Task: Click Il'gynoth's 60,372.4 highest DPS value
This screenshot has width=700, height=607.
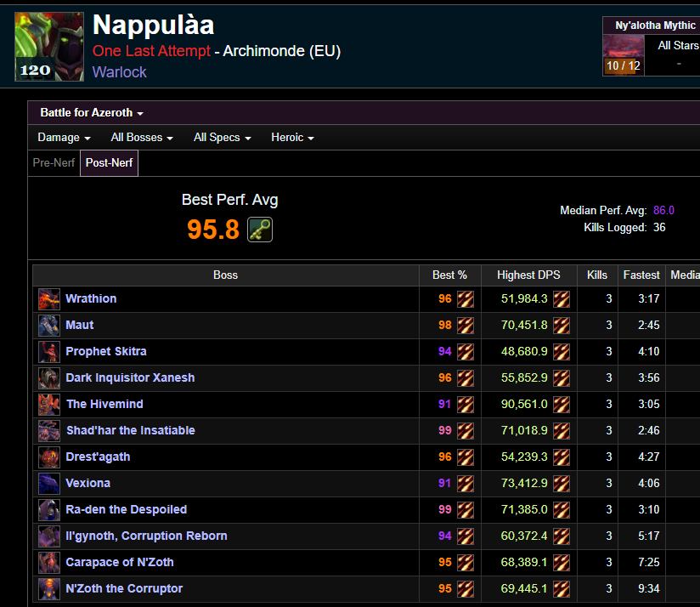Action: pos(524,536)
